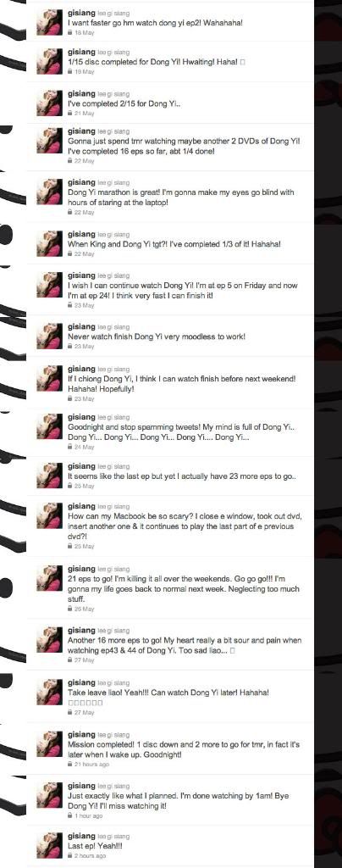Open the gisiang username on the "1/15 disc completed" tweet
The height and width of the screenshot is (868, 342).
(81, 53)
